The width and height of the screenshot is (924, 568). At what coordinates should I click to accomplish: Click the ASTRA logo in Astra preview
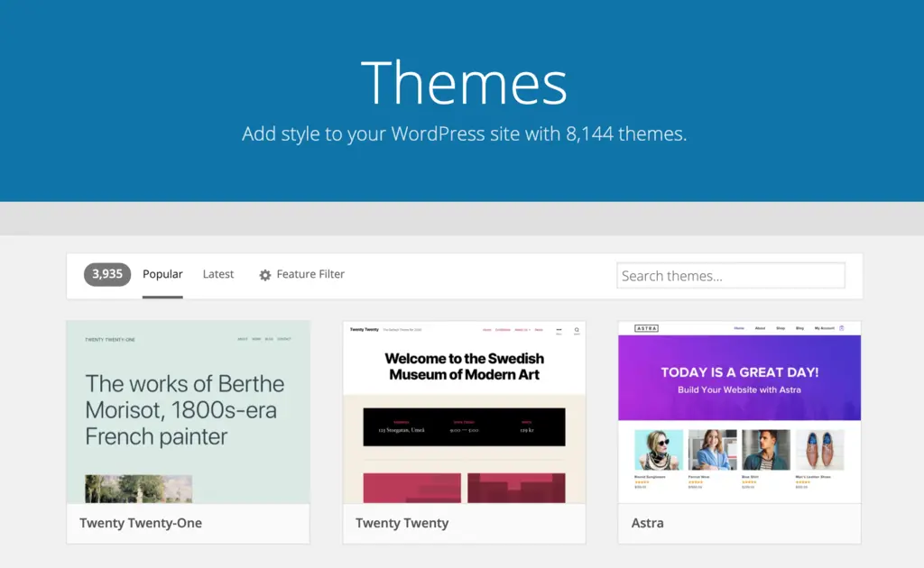646,328
